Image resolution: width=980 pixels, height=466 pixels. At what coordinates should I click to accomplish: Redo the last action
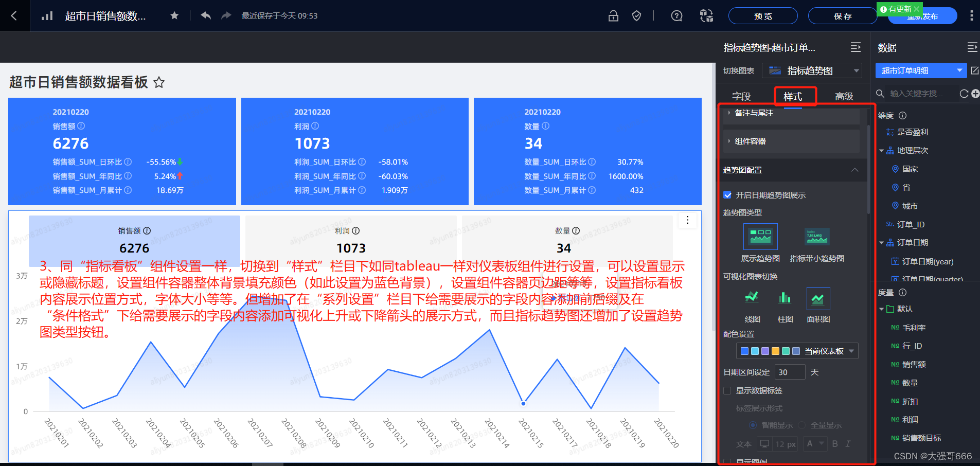tap(226, 16)
